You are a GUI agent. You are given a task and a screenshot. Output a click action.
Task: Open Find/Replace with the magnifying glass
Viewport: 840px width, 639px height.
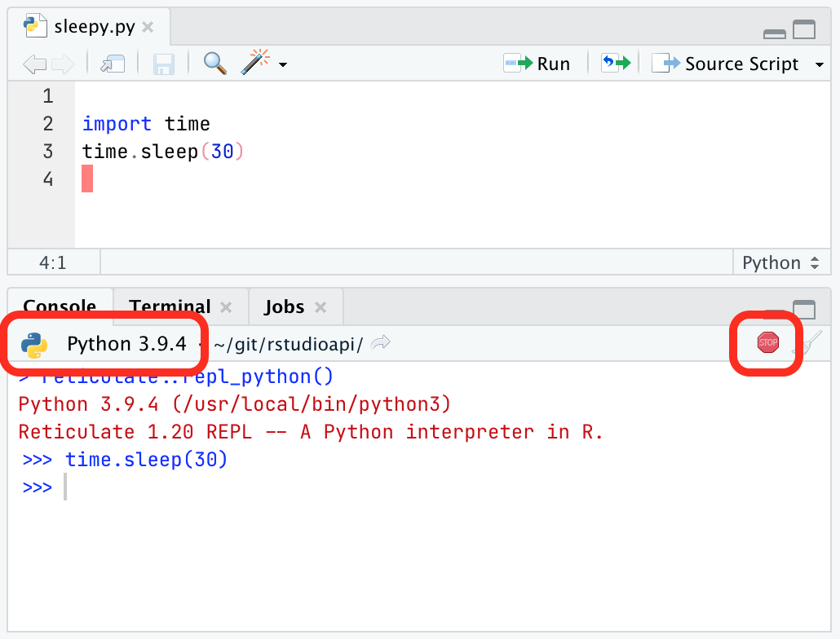(214, 64)
